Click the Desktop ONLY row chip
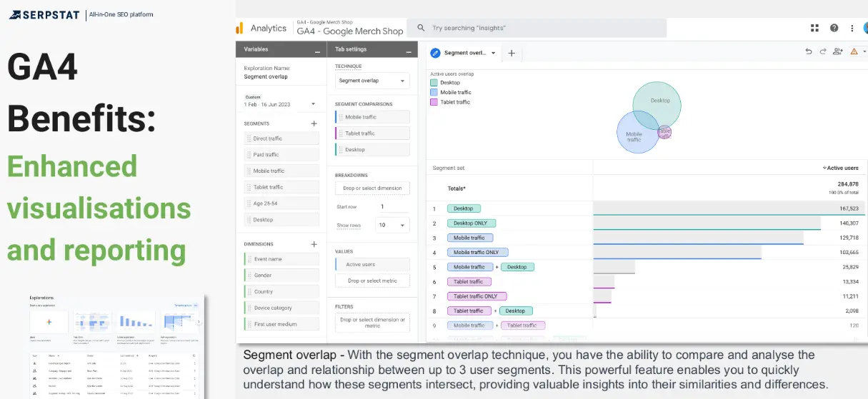Screen dimensions: 868x399 click(470, 223)
